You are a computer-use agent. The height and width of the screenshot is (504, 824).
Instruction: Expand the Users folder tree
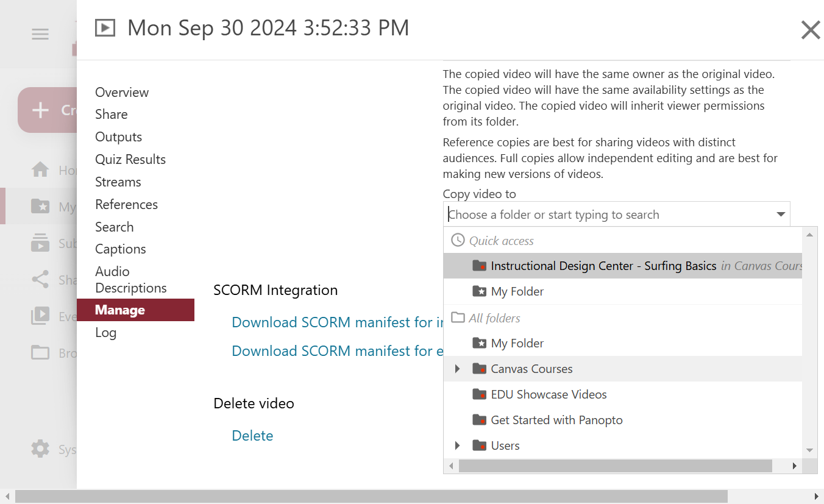(x=458, y=445)
